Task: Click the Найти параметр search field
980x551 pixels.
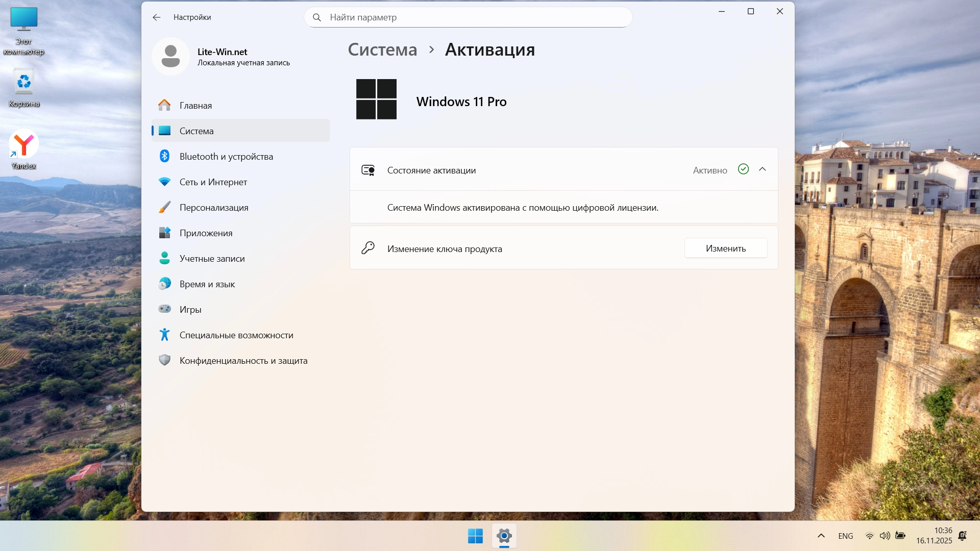Action: [468, 17]
